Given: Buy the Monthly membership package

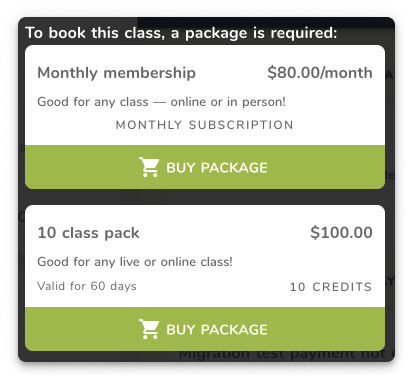Looking at the screenshot, I should tap(205, 167).
